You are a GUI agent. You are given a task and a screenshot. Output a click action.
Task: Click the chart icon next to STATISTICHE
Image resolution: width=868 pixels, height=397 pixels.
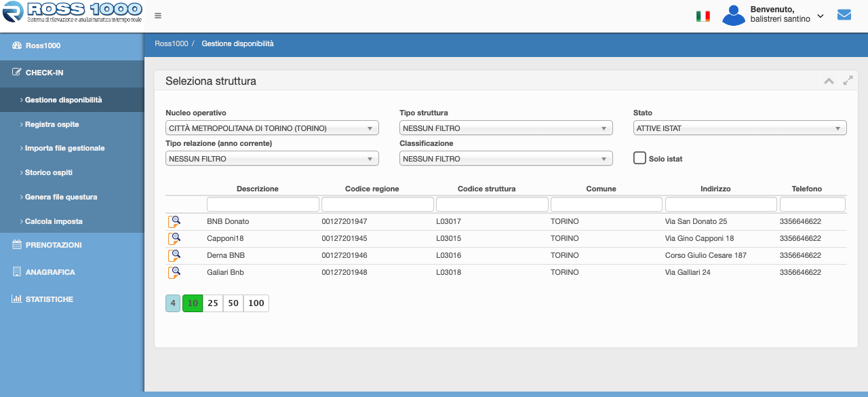(17, 299)
